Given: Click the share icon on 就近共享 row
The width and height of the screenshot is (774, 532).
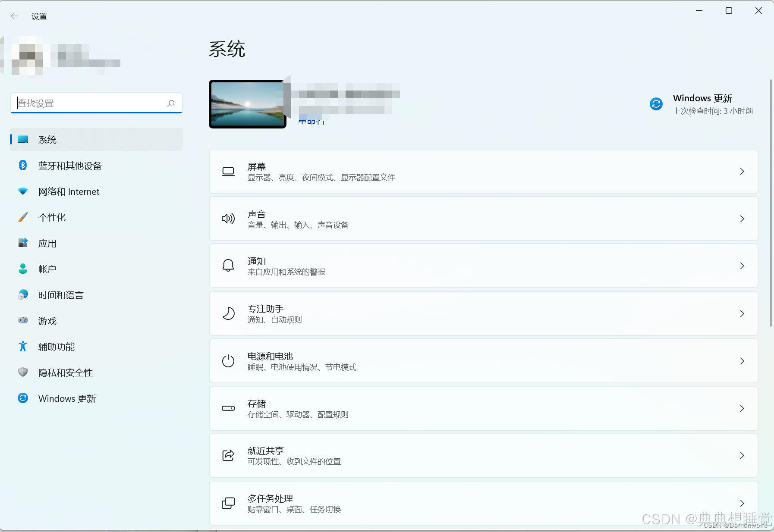Looking at the screenshot, I should point(228,455).
